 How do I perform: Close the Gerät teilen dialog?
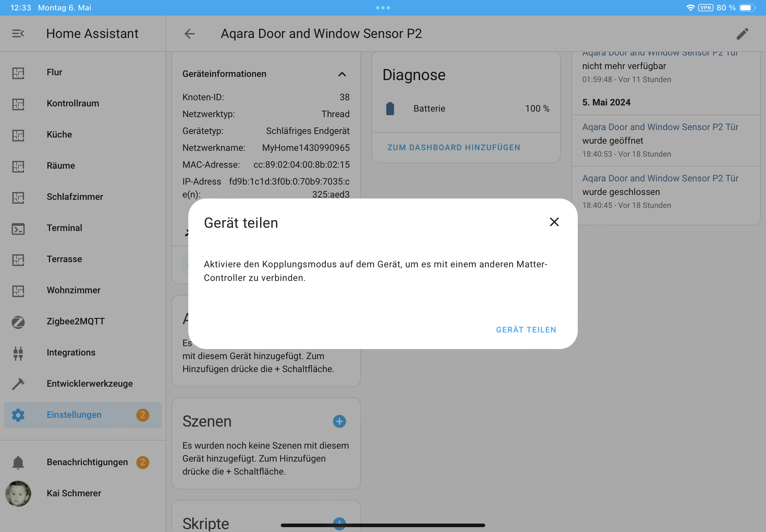point(554,222)
